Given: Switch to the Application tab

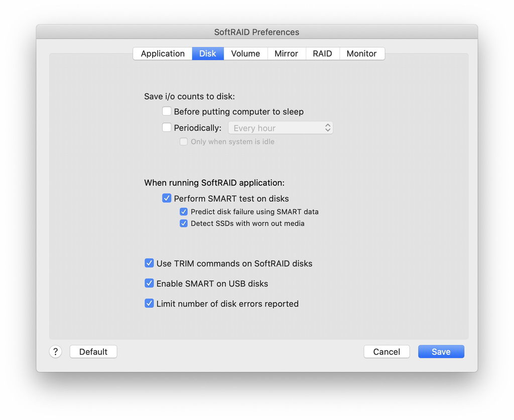Looking at the screenshot, I should [163, 53].
